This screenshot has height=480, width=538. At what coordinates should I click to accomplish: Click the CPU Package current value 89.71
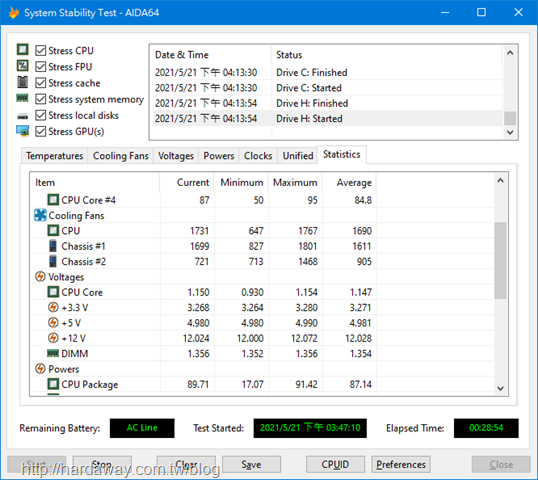(198, 384)
